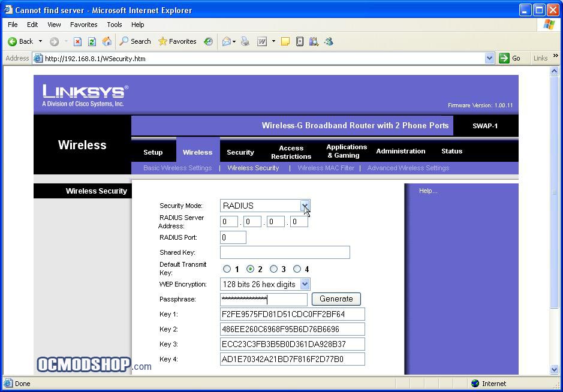
Task: Click the Mail envelope icon
Action: coord(226,41)
